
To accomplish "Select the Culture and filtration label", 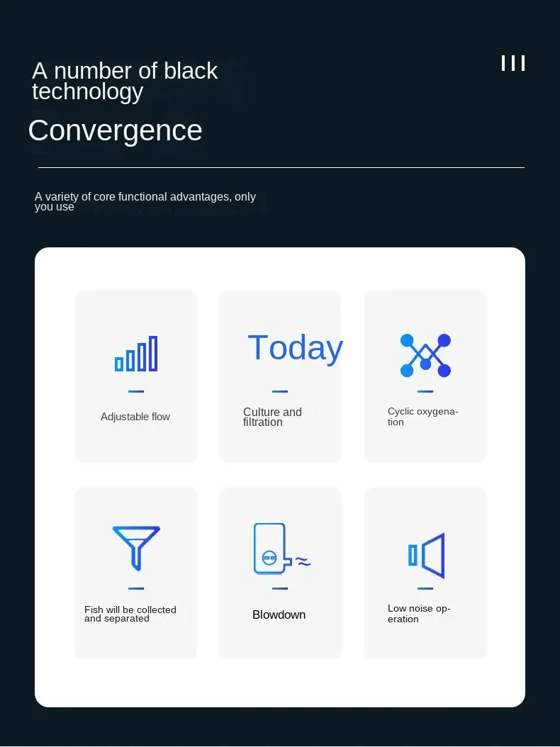I will 272,417.
